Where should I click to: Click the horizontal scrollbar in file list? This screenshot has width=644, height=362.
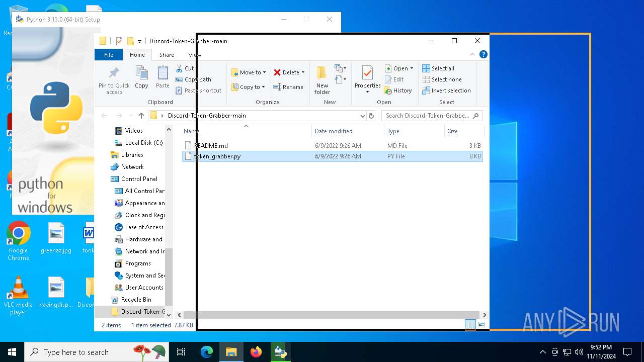(332, 315)
